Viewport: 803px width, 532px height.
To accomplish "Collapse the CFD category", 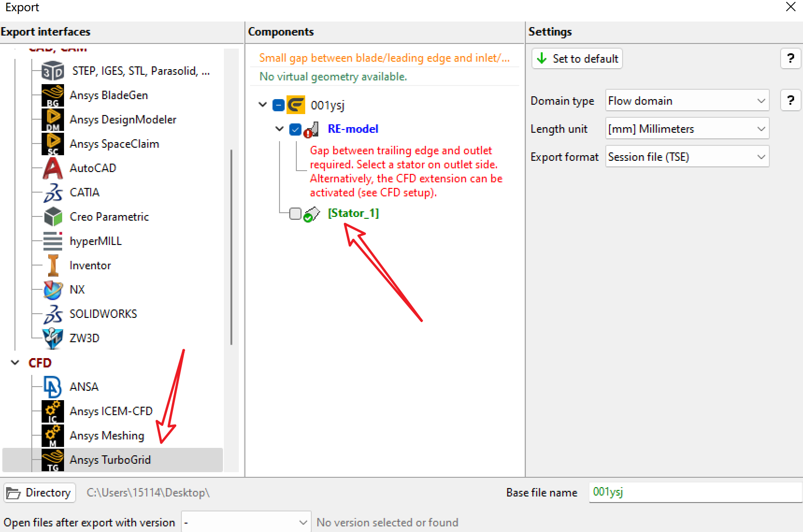I will coord(15,363).
